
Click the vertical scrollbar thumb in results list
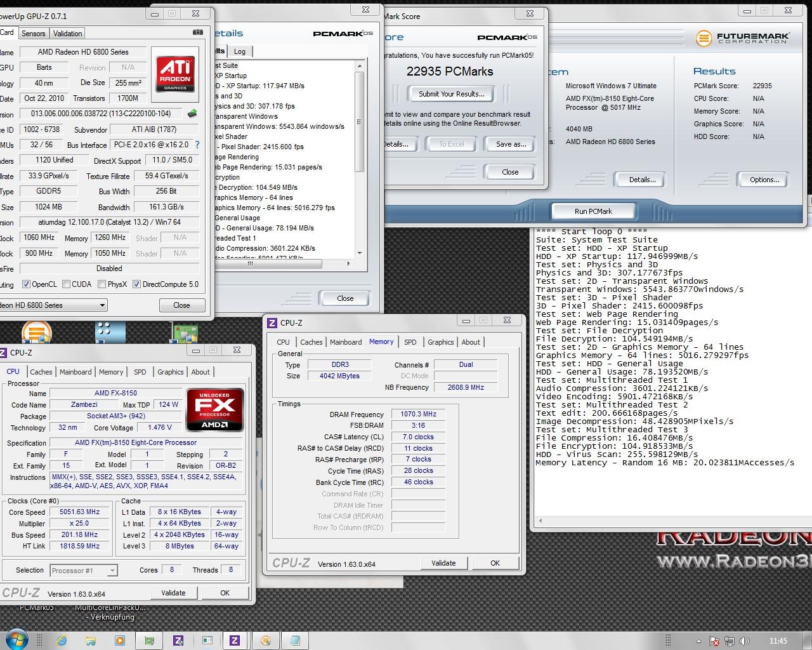[360, 122]
